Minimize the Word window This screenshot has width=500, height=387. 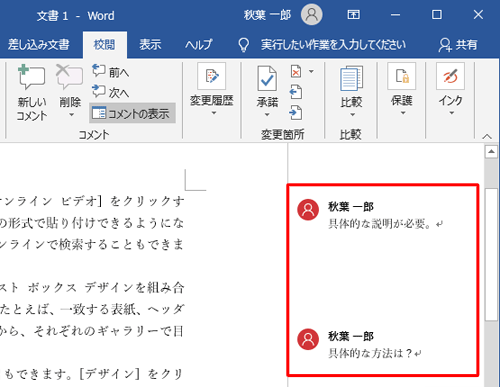pyautogui.click(x=395, y=15)
